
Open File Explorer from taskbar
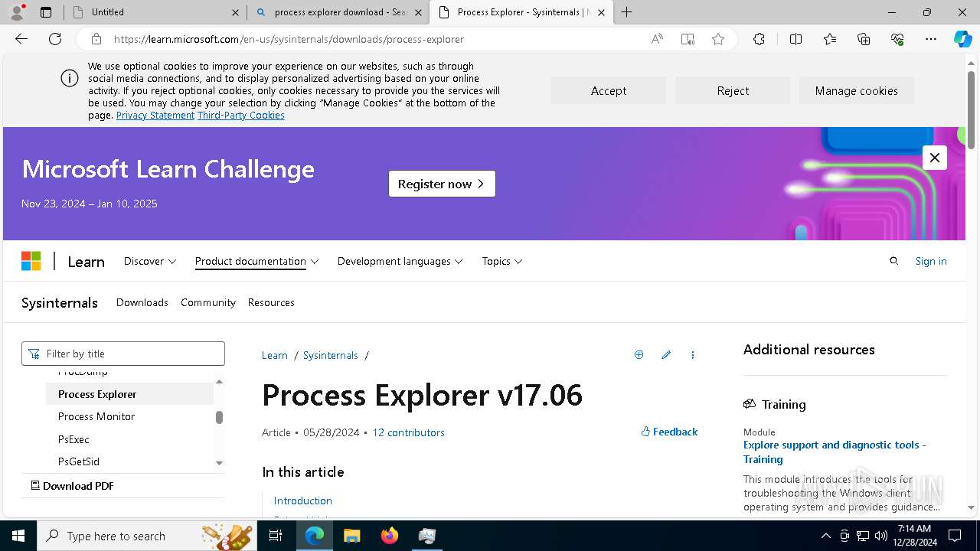point(352,536)
